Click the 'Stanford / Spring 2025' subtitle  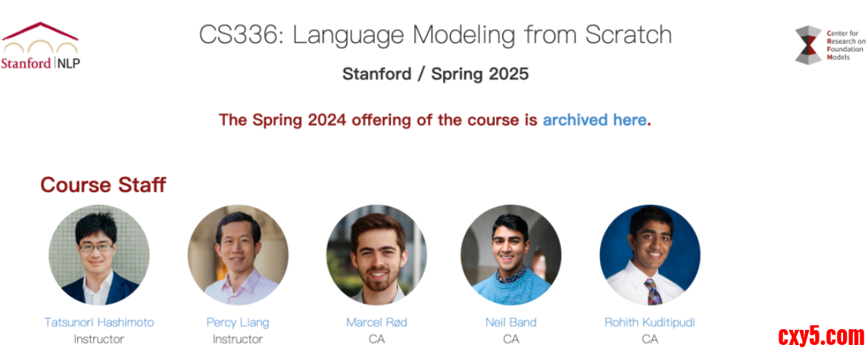point(435,74)
